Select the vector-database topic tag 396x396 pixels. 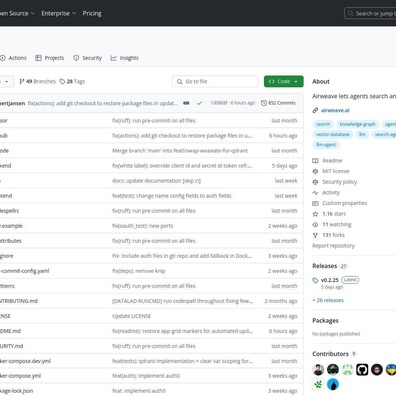coord(333,134)
